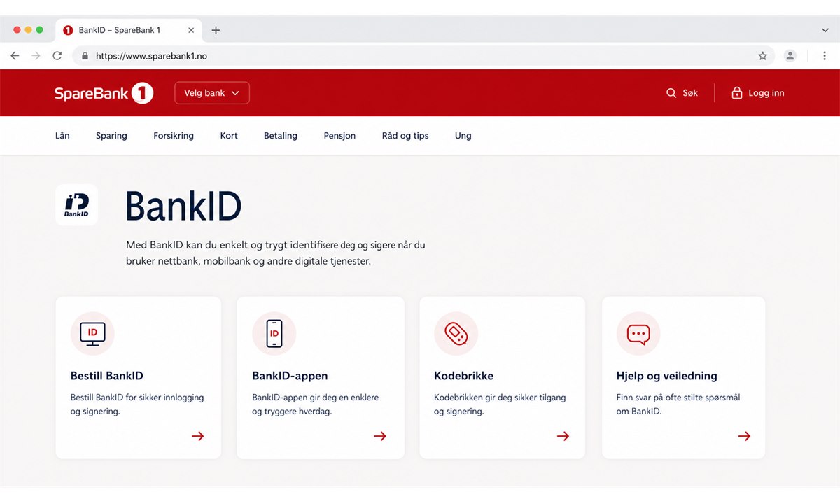
Task: Click the Kodebrikke device icon
Action: coord(456,333)
